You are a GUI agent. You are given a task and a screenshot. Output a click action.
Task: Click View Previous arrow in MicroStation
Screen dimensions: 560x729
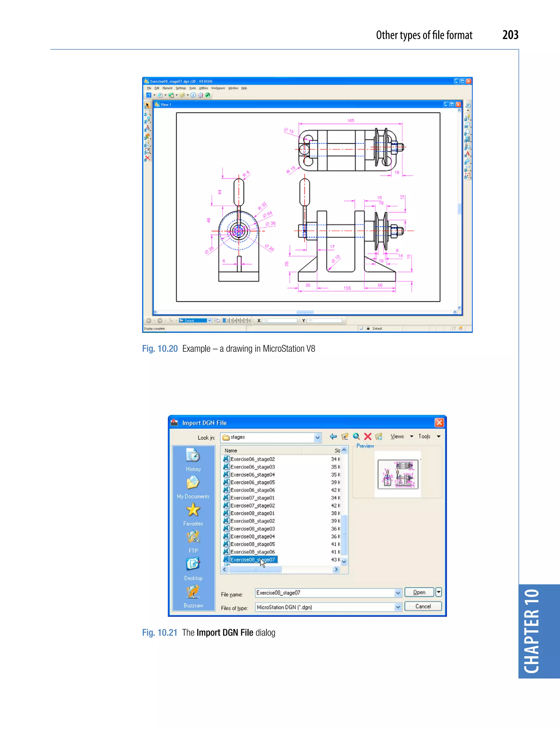[x=149, y=321]
